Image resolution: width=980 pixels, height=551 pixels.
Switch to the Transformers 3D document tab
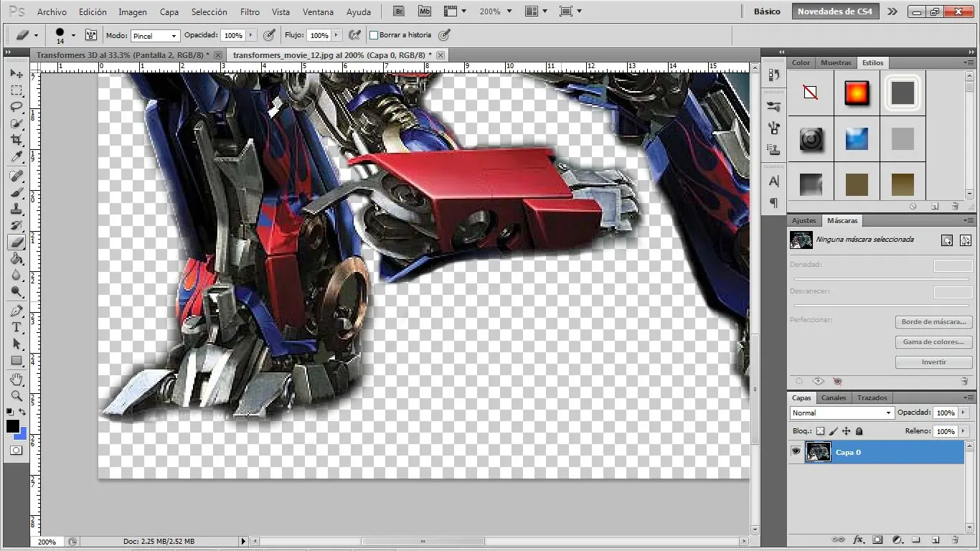tap(123, 55)
